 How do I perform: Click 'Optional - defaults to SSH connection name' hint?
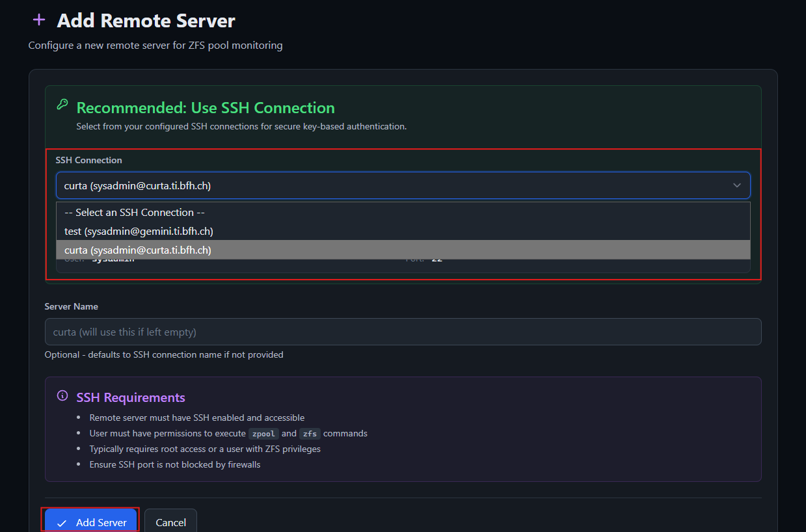tap(164, 354)
